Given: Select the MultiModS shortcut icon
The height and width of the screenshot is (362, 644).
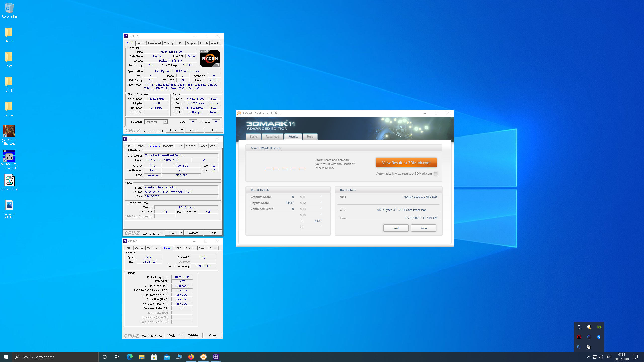Looking at the screenshot, I should (9, 160).
